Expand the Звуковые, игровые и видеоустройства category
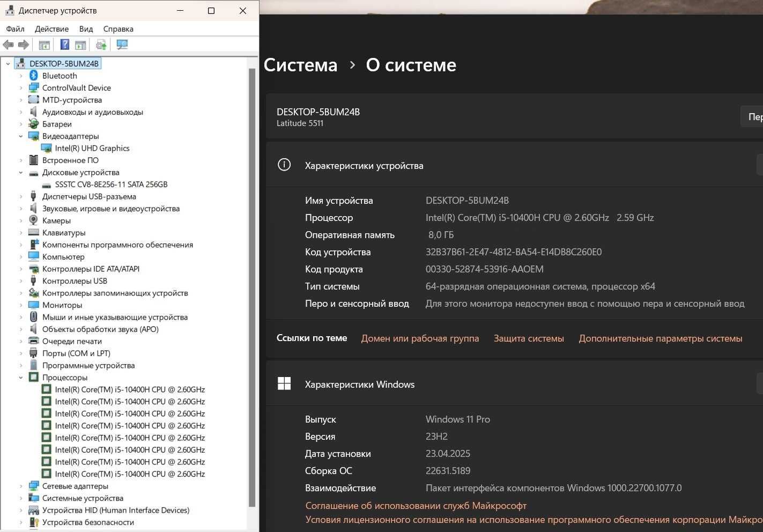 [21, 209]
